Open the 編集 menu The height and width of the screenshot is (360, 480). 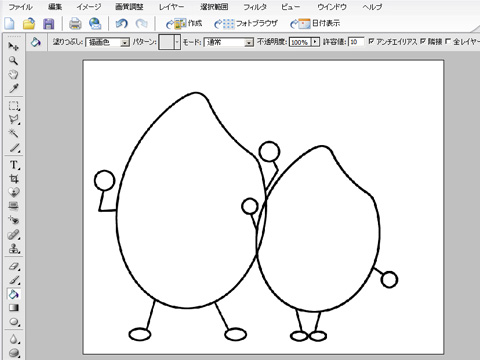coord(55,7)
